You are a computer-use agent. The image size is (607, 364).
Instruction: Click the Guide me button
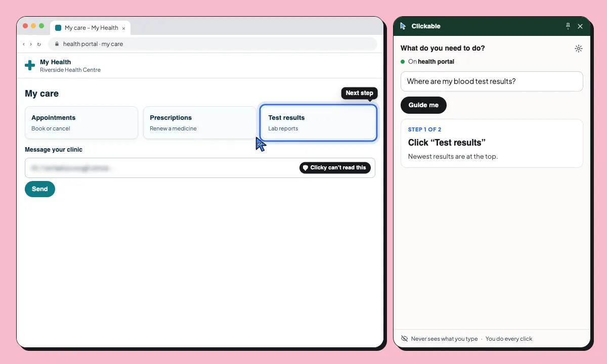[x=423, y=105]
